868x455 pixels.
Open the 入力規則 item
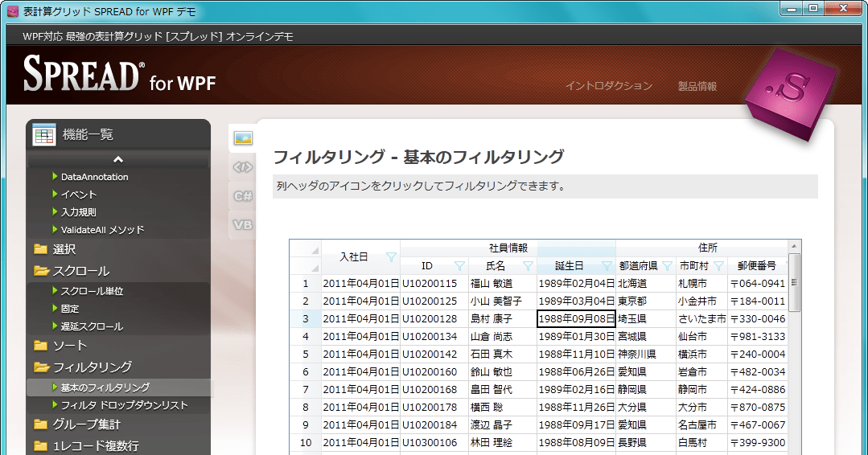[x=78, y=212]
